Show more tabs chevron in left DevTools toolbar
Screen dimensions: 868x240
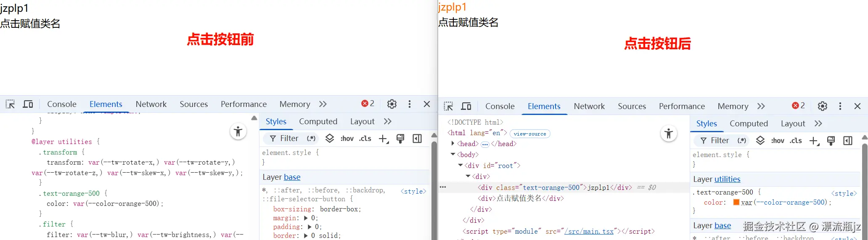tap(323, 104)
